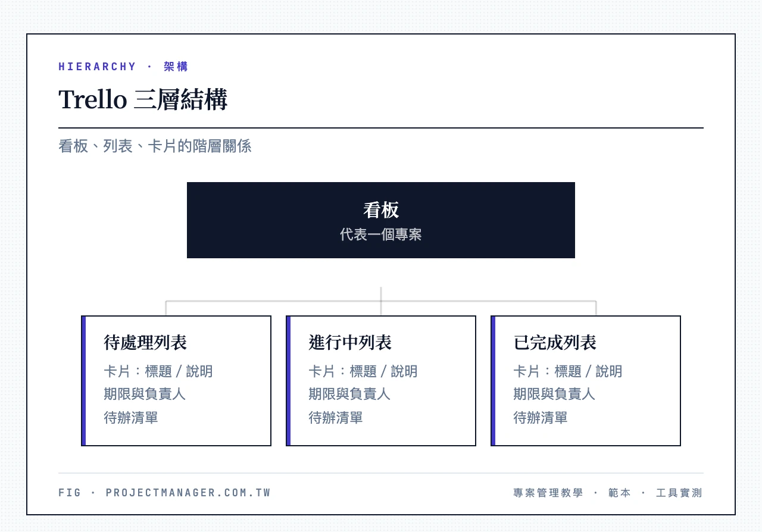This screenshot has height=532, width=762.
Task: Select the title 'Trello 三層結構'
Action: tap(143, 99)
